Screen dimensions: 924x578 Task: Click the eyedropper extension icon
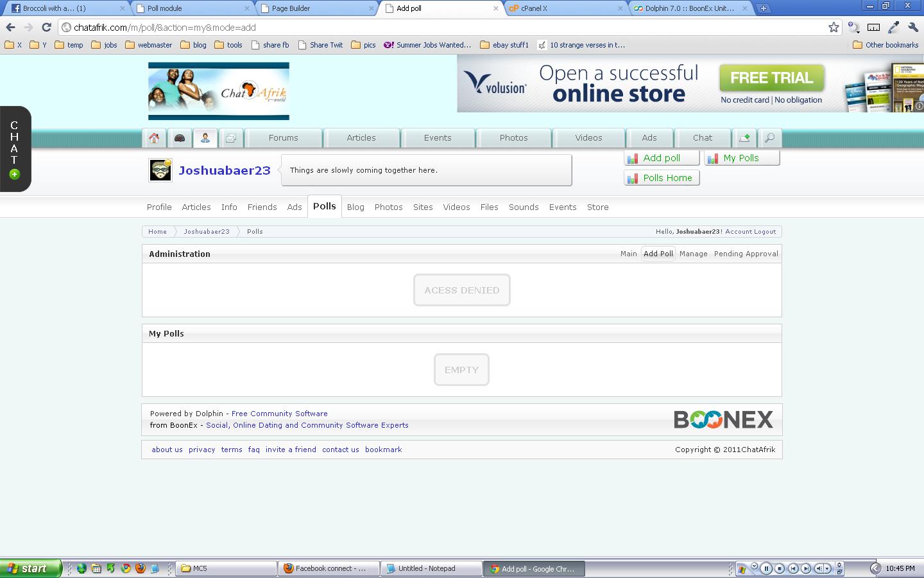click(x=893, y=28)
